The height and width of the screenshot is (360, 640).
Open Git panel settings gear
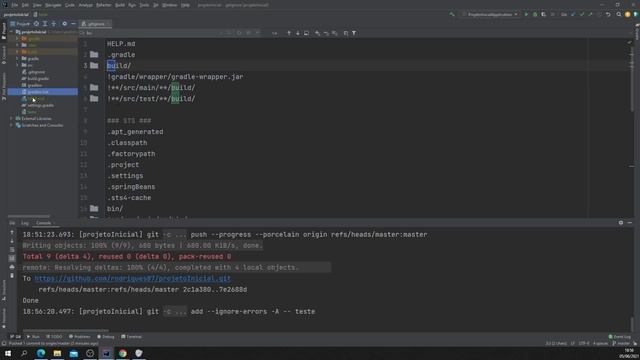click(621, 223)
